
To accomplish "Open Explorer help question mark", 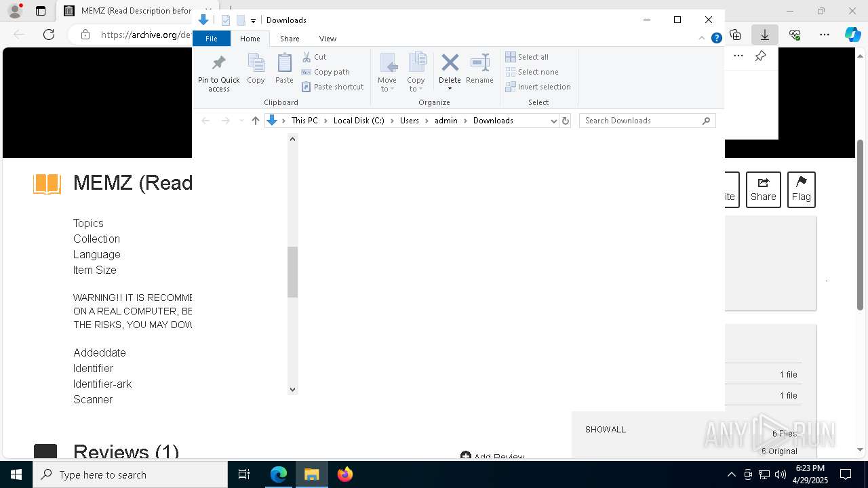I will 716,39.
